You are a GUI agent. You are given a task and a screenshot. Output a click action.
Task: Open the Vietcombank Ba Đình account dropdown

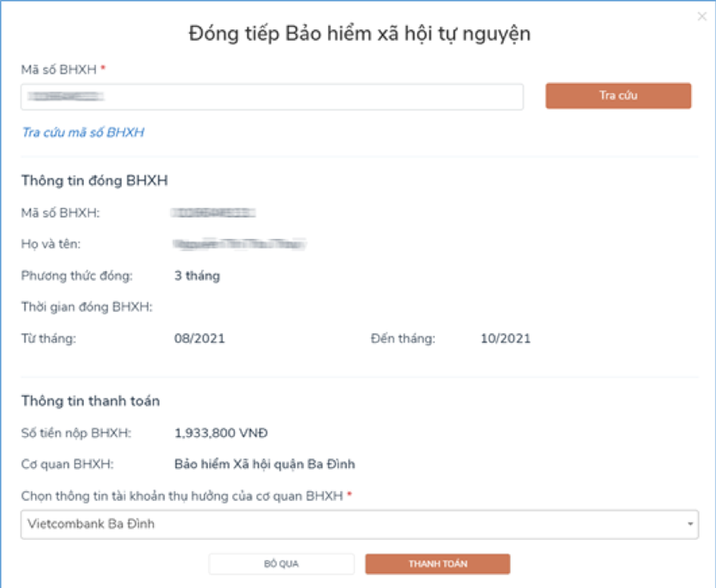click(359, 524)
